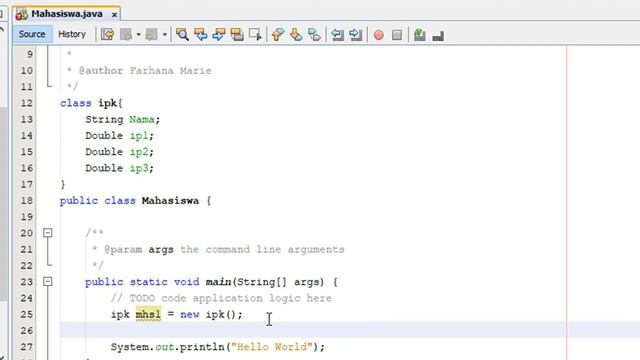This screenshot has width=640, height=360.
Task: Click line number 18 in the gutter
Action: (27, 201)
